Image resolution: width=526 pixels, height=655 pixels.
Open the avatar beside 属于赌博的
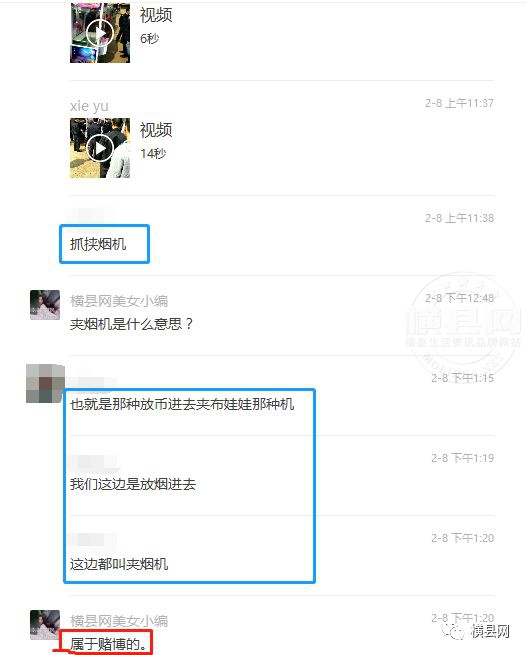[x=45, y=625]
